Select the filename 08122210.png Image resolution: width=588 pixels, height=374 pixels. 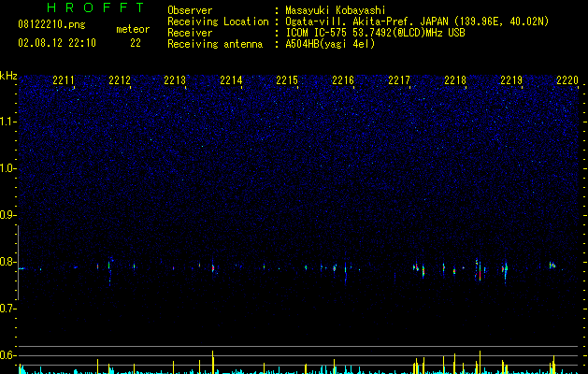[x=51, y=24]
